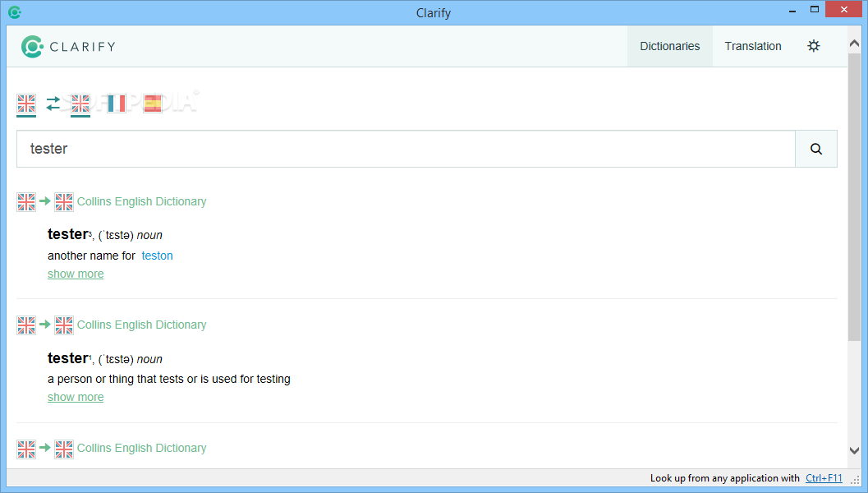The width and height of the screenshot is (868, 493).
Task: Click the window resize grip in status bar
Action: (855, 480)
